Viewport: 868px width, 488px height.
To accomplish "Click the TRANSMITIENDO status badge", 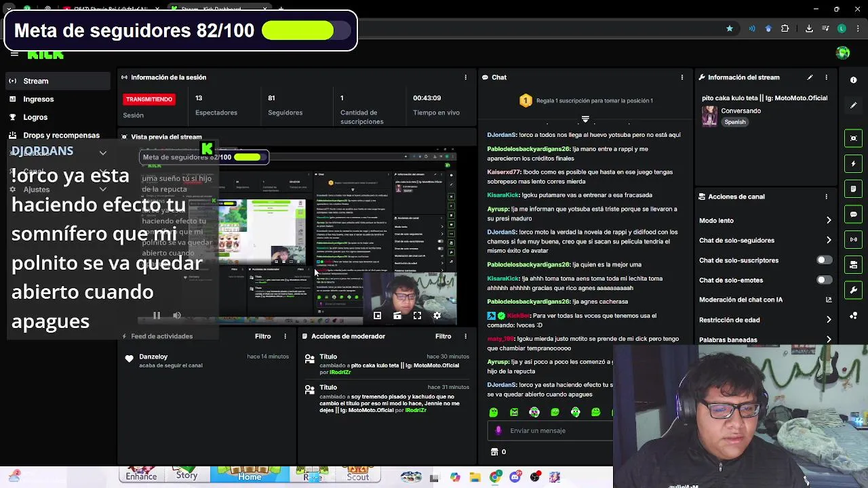I will (x=149, y=99).
